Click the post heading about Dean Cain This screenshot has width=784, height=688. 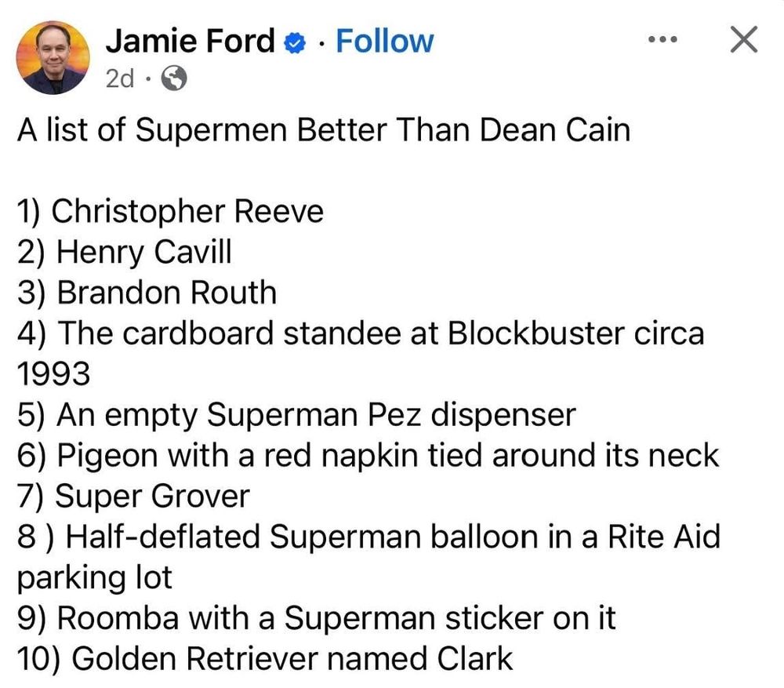[324, 130]
